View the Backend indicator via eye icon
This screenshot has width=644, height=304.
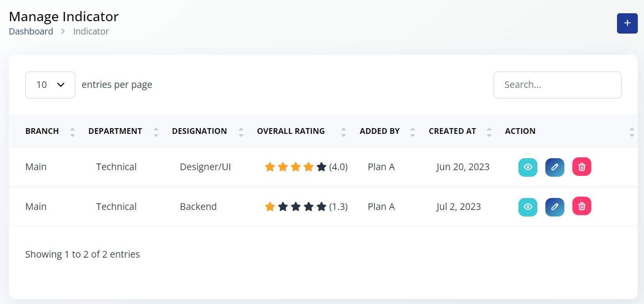528,207
